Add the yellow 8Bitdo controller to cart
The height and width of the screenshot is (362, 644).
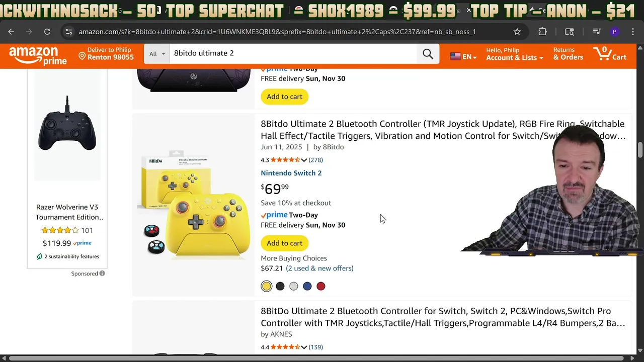click(284, 243)
